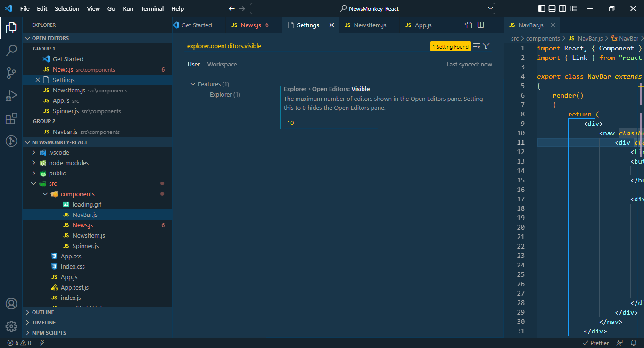Open the Accounts menu icon
Image resolution: width=644 pixels, height=348 pixels.
tap(11, 304)
